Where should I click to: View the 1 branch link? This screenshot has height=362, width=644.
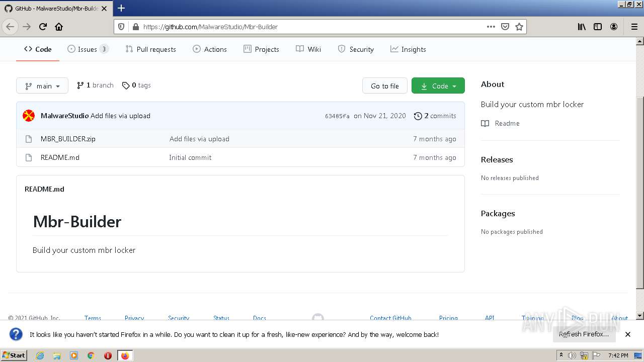95,85
